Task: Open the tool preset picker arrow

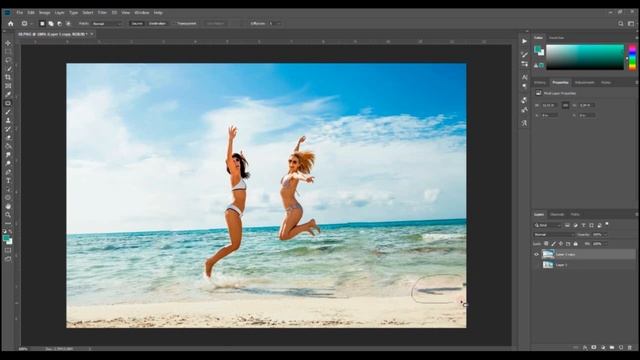Action: [31, 24]
